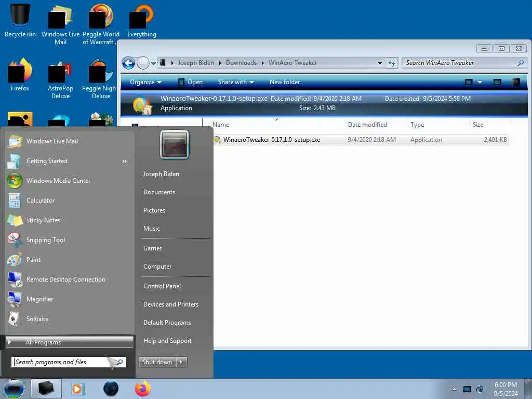The image size is (532, 399).
Task: Click the Joseph Biden breadcrumb
Action: pos(196,63)
